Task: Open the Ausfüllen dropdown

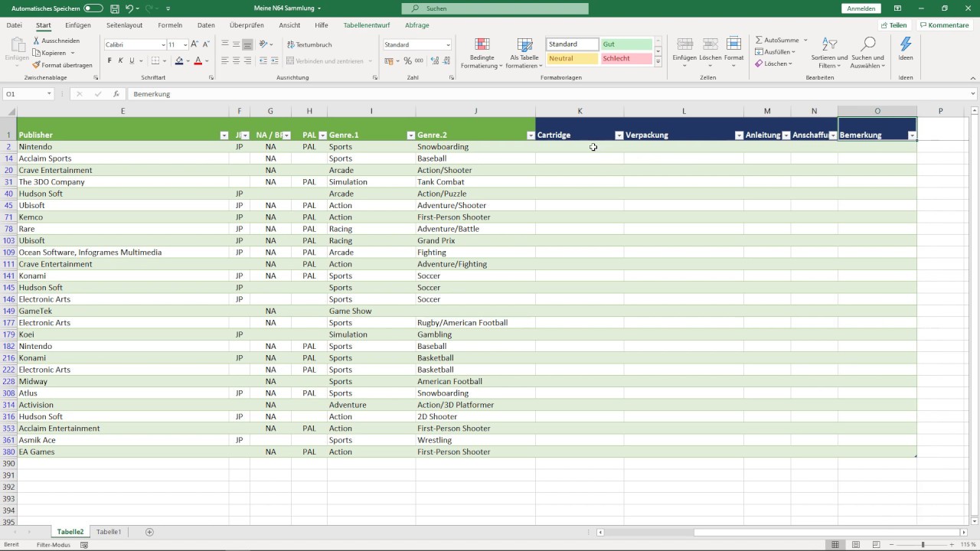Action: 776,52
